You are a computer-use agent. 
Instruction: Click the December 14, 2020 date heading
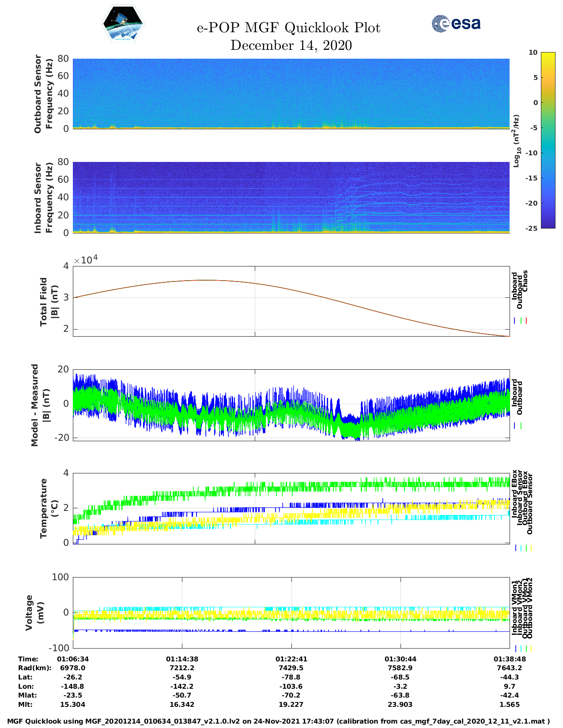(x=291, y=45)
